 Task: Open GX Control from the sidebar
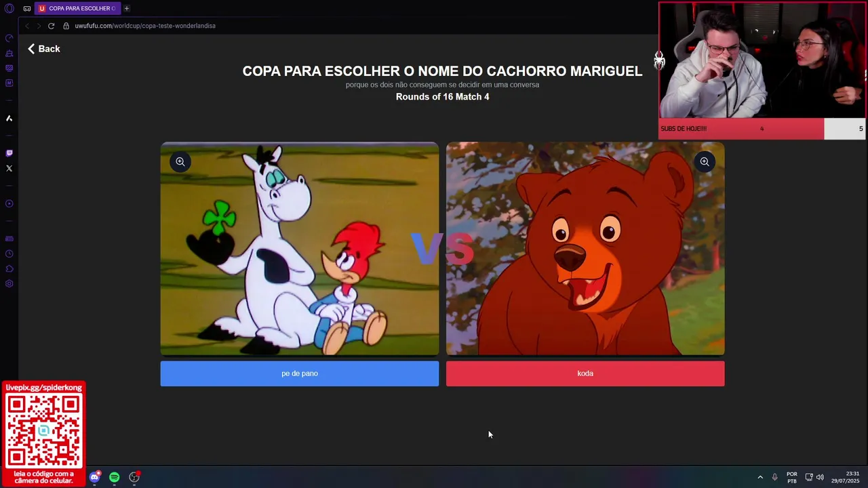9,38
